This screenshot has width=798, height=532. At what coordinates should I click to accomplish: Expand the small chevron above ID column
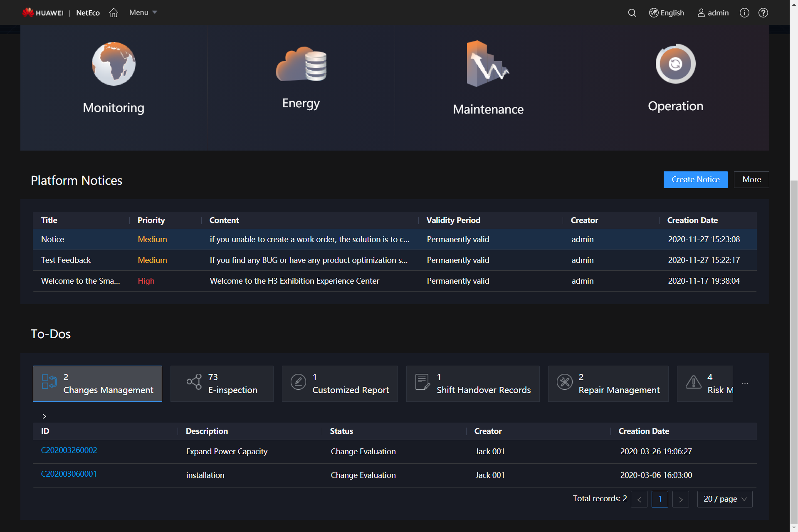pos(44,416)
